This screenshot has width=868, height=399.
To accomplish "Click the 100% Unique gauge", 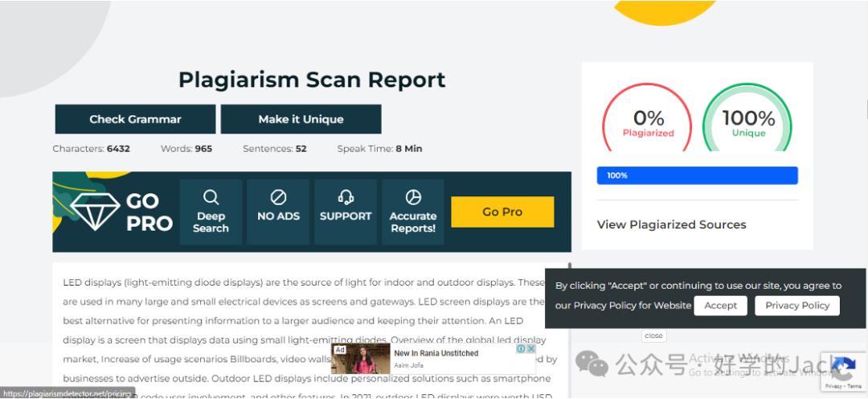I will point(747,121).
